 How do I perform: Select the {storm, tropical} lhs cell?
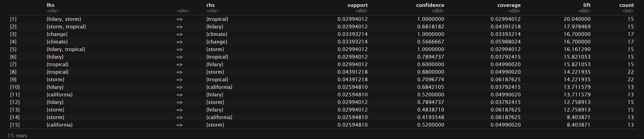pos(66,27)
